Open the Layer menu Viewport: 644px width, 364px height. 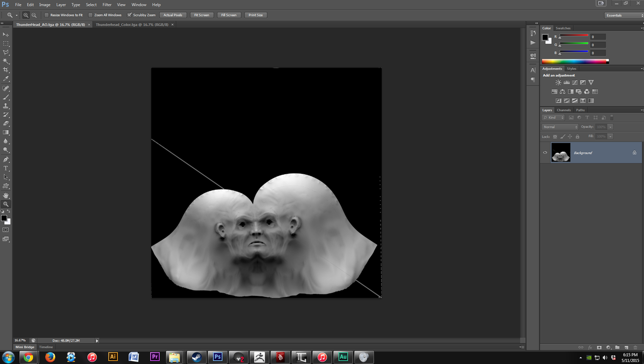pos(61,4)
